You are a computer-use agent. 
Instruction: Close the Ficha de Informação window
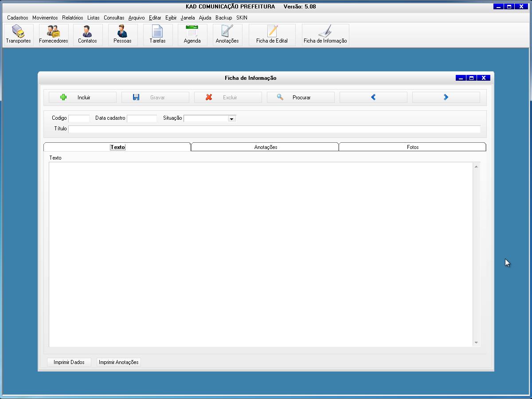click(x=484, y=78)
